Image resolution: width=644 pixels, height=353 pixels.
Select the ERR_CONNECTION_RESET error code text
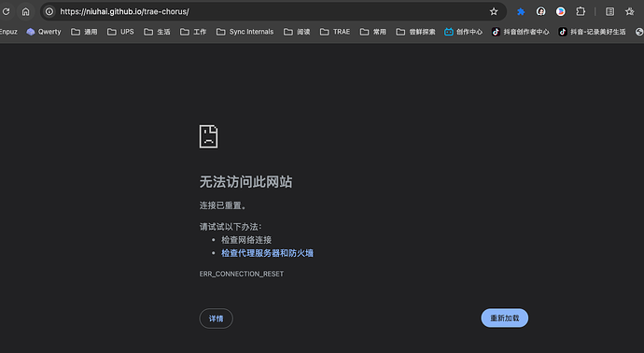242,274
